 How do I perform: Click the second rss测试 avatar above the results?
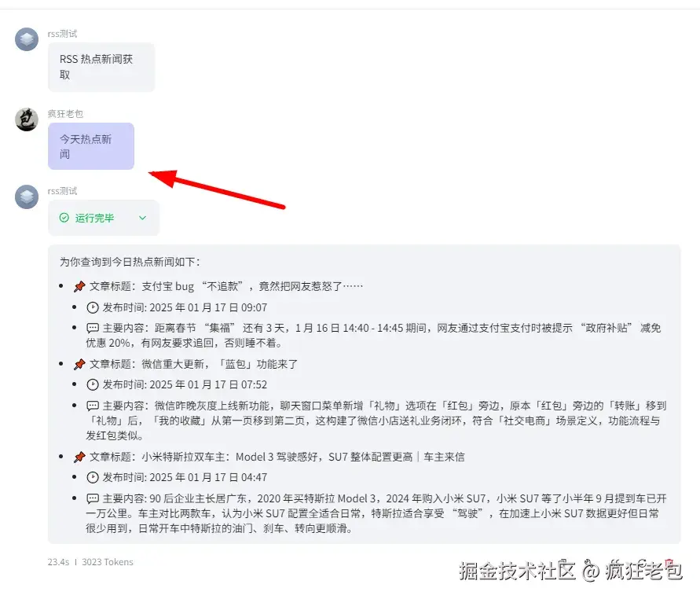27,197
